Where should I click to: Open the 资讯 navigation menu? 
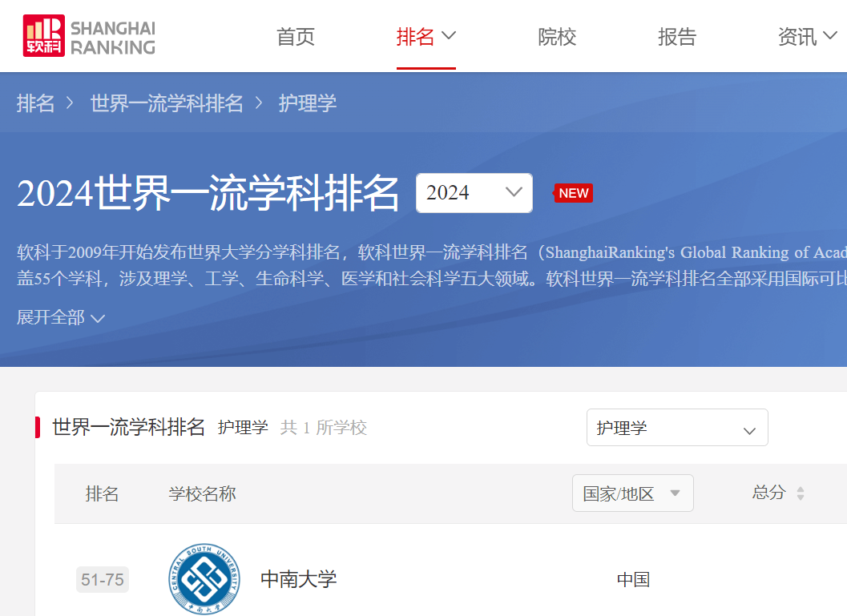tap(797, 37)
